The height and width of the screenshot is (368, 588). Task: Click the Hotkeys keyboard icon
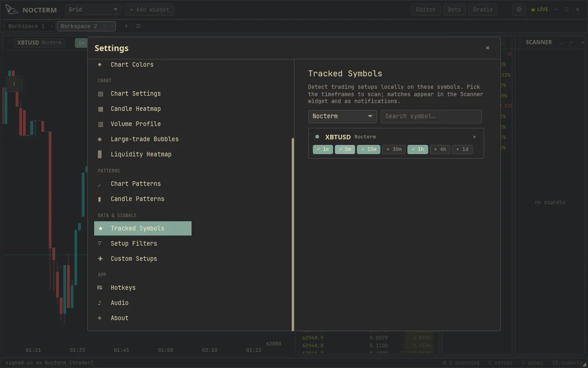(x=100, y=287)
